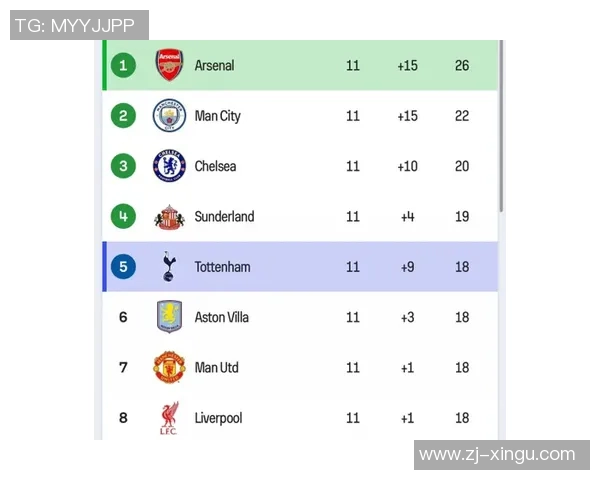Click the Liverpool LFC crest
This screenshot has height=480, width=600.
tap(170, 418)
